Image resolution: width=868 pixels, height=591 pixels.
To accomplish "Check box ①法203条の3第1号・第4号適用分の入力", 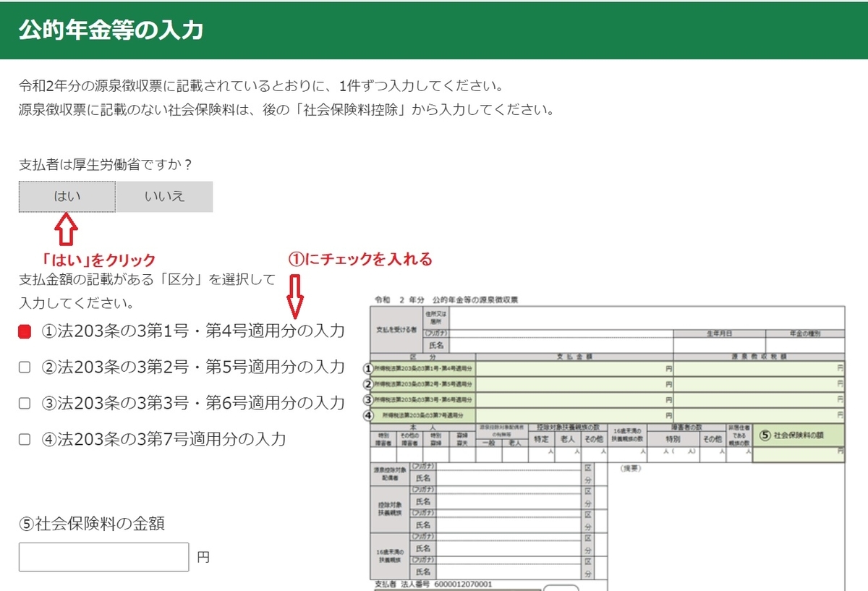I will click(x=25, y=330).
